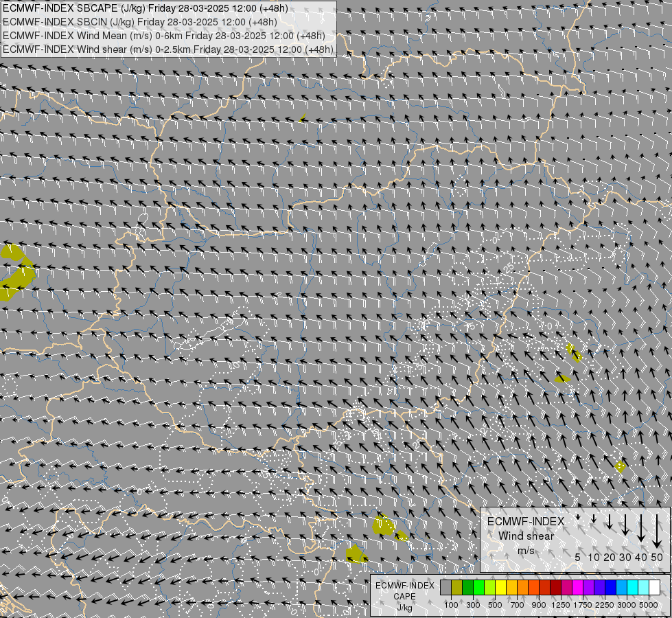Select the white swatch in CAPE legend

654,588
